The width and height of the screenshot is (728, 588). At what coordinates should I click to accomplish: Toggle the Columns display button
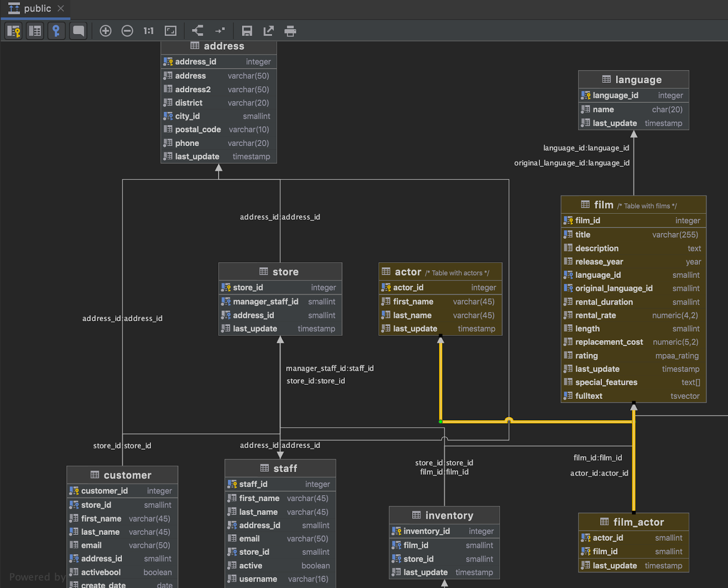[35, 31]
